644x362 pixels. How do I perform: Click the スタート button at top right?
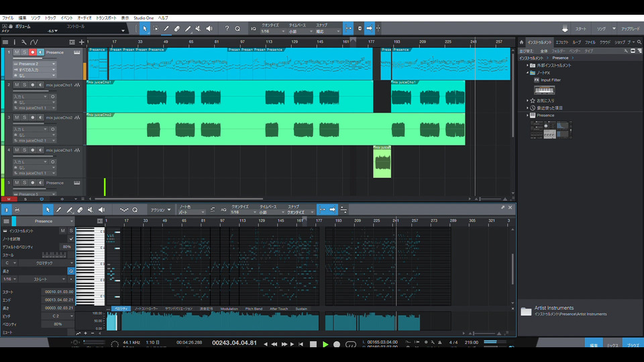pos(580,29)
